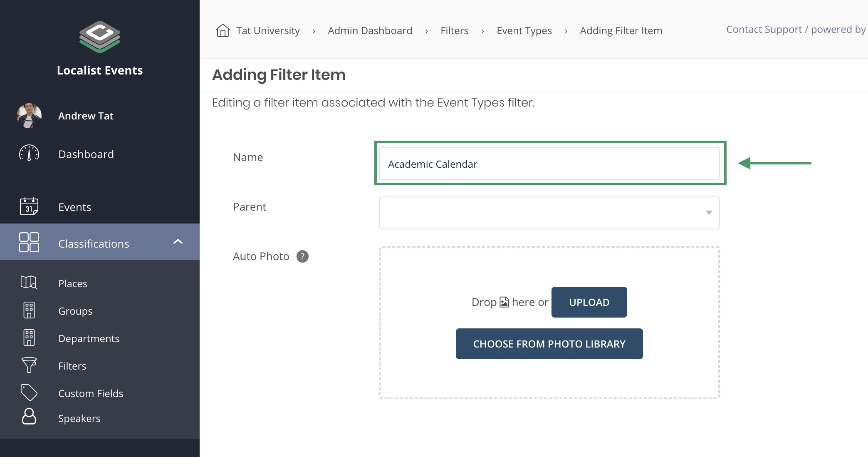This screenshot has width=868, height=457.
Task: Click the Speakers person icon
Action: [29, 417]
